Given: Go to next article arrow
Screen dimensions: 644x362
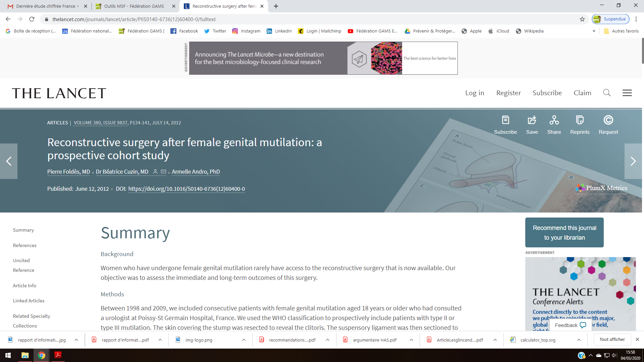Looking at the screenshot, I should click(633, 161).
